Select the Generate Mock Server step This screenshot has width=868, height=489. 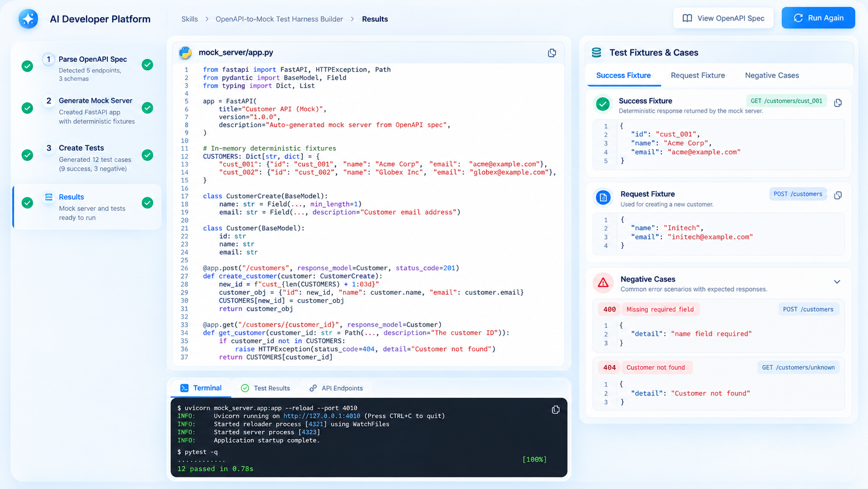point(87,110)
